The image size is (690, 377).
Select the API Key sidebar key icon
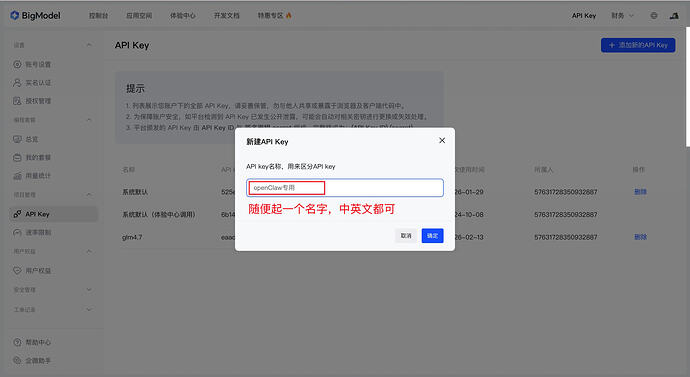(x=17, y=214)
